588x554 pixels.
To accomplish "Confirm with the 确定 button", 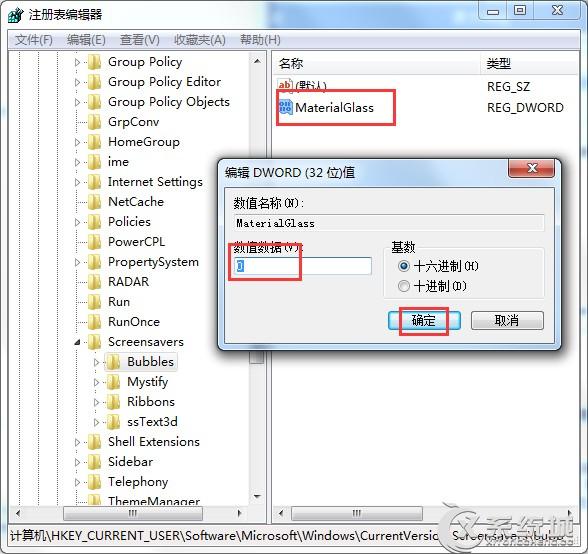I will (424, 321).
